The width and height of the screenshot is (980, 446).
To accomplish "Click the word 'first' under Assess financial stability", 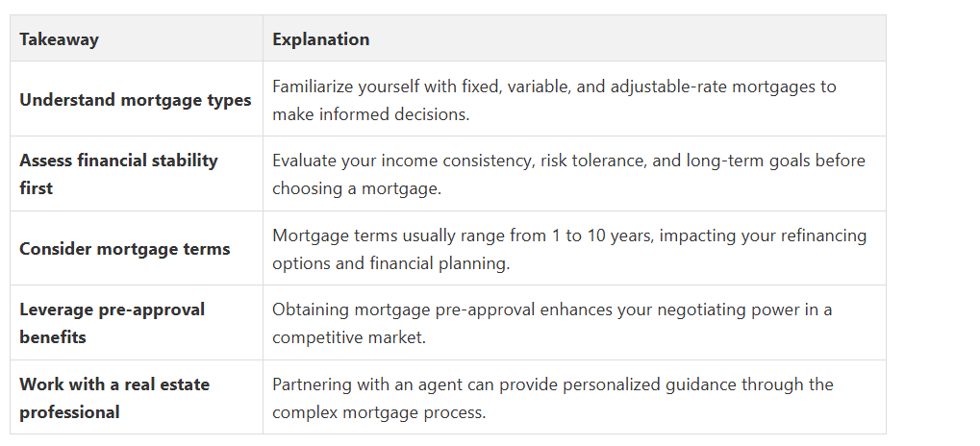I will click(x=36, y=188).
